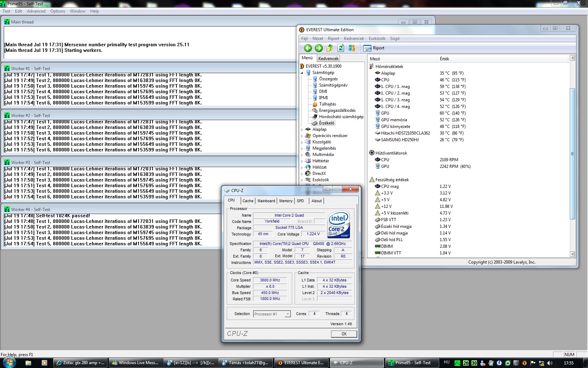Open the Advanced menu in Prime95

(36, 11)
